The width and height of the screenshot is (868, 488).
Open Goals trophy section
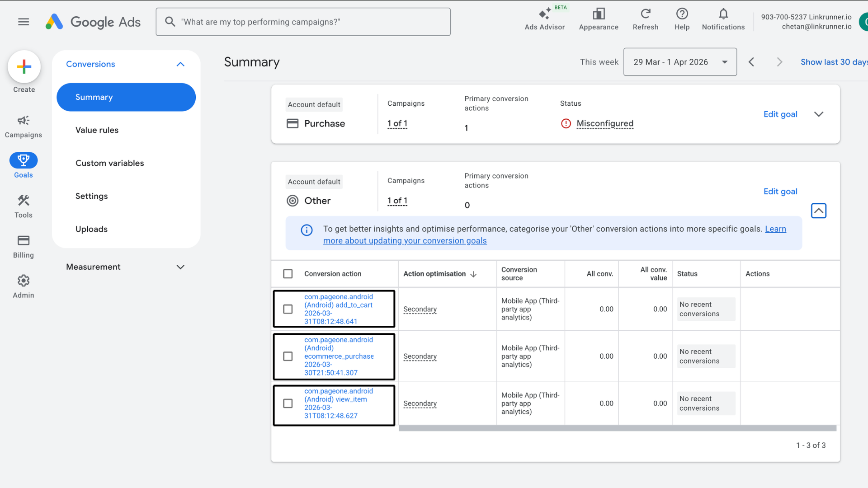point(24,165)
